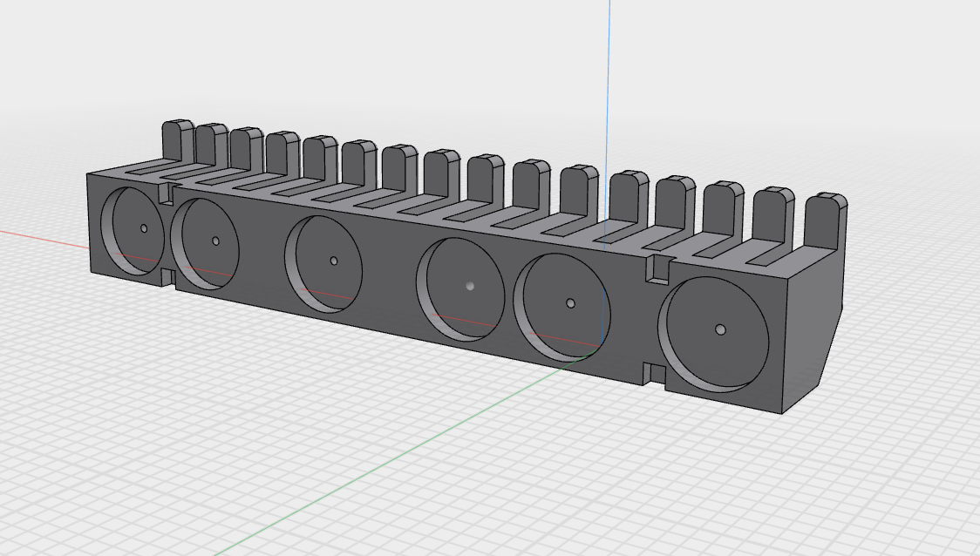This screenshot has height=556, width=980.
Task: Click the highlighted center dot in the fourth recess
Action: click(471, 285)
